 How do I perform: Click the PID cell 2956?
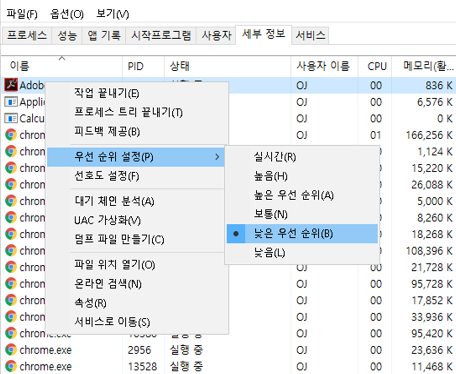pos(139,350)
